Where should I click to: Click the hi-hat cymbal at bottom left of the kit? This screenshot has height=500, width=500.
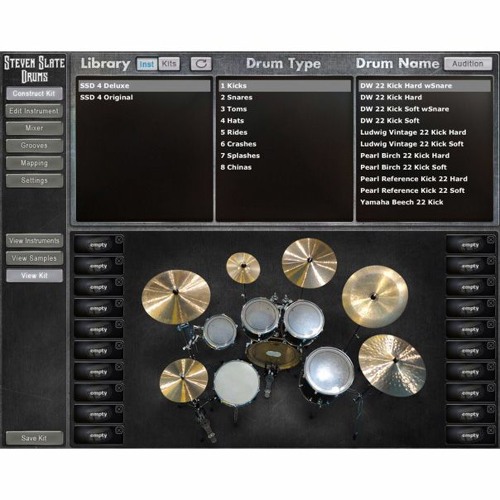pyautogui.click(x=184, y=379)
